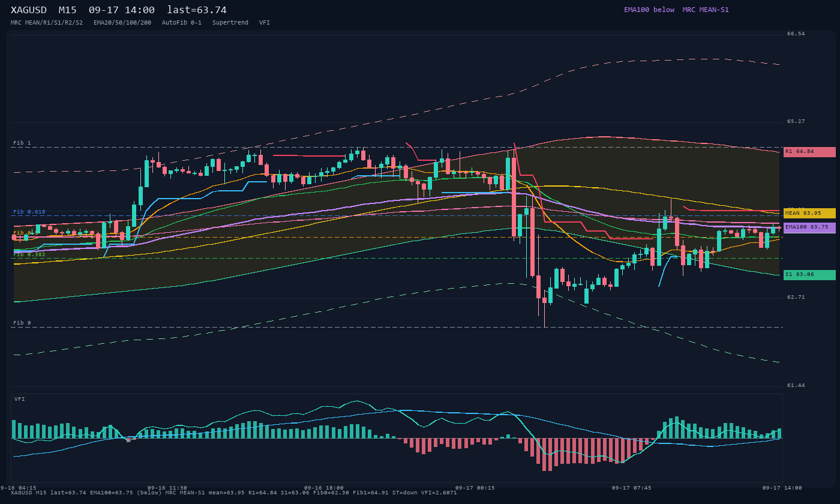Click the Fib 0 level label

tap(22, 323)
